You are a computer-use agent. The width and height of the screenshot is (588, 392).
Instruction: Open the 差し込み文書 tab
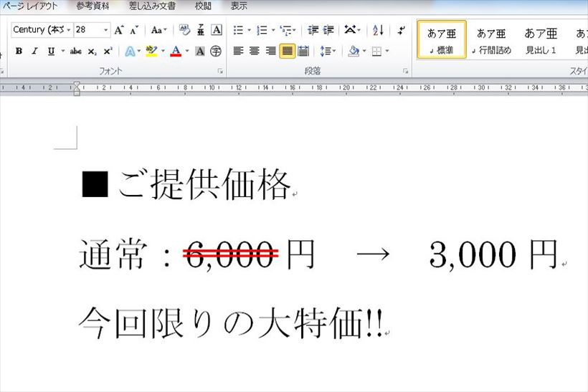pyautogui.click(x=152, y=6)
